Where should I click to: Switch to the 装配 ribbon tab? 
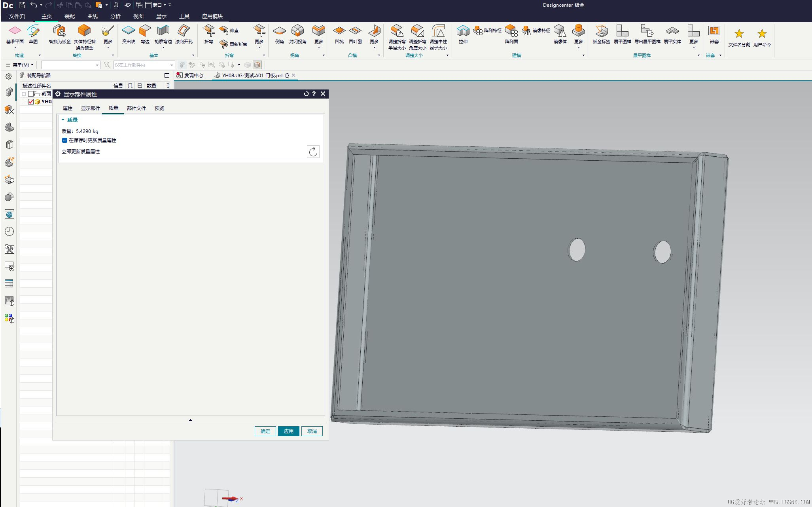(70, 16)
